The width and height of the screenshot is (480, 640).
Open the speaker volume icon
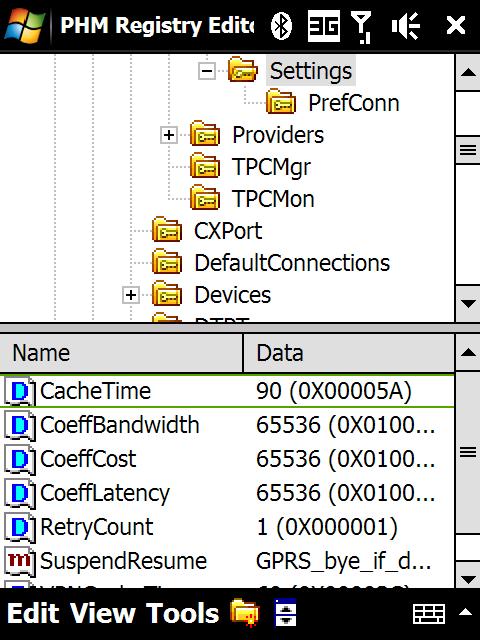click(405, 26)
